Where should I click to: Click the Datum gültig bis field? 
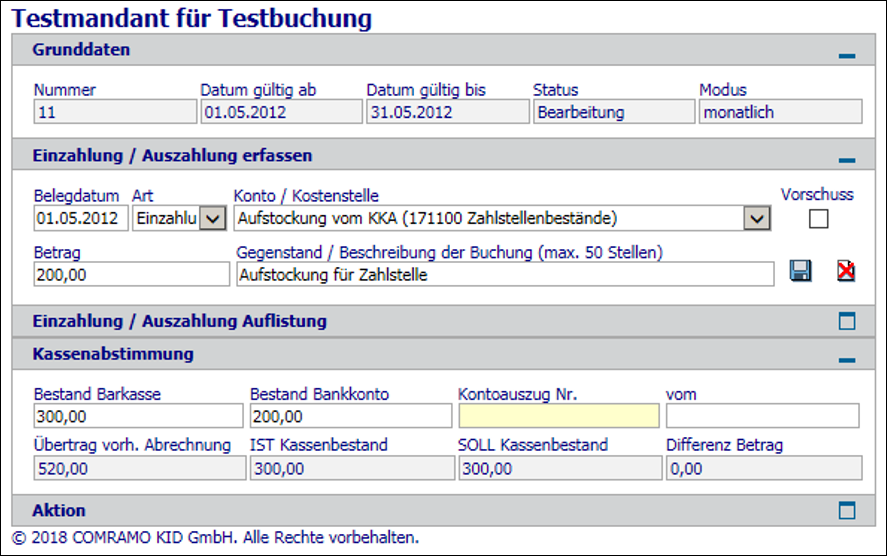[447, 112]
